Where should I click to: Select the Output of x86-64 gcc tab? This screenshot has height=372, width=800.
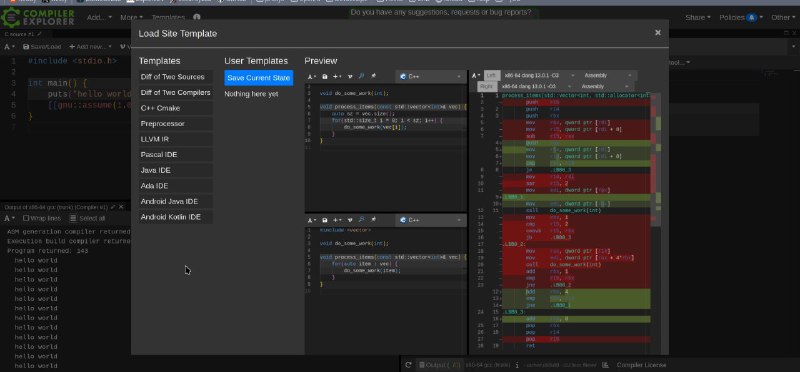[56, 207]
